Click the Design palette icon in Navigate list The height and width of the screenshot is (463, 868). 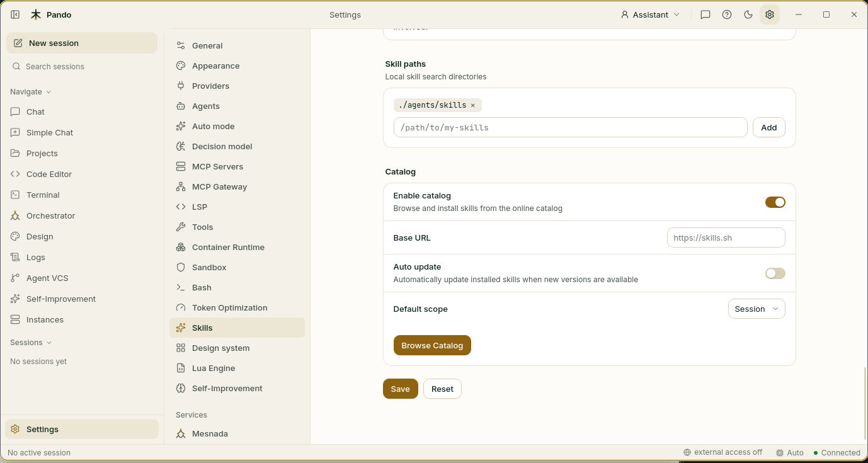pyautogui.click(x=15, y=236)
